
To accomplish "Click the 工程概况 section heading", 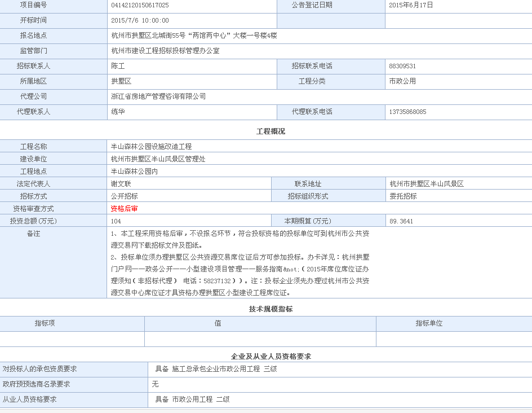I will coord(271,131).
